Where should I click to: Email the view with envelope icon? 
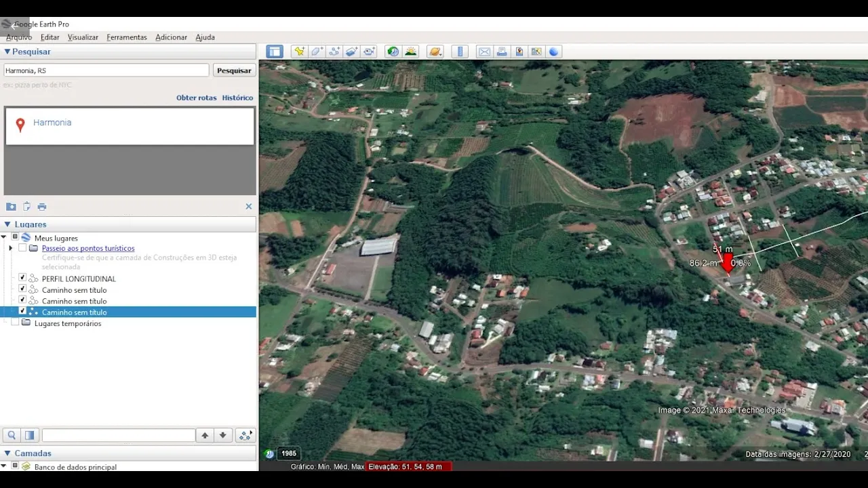pyautogui.click(x=484, y=52)
